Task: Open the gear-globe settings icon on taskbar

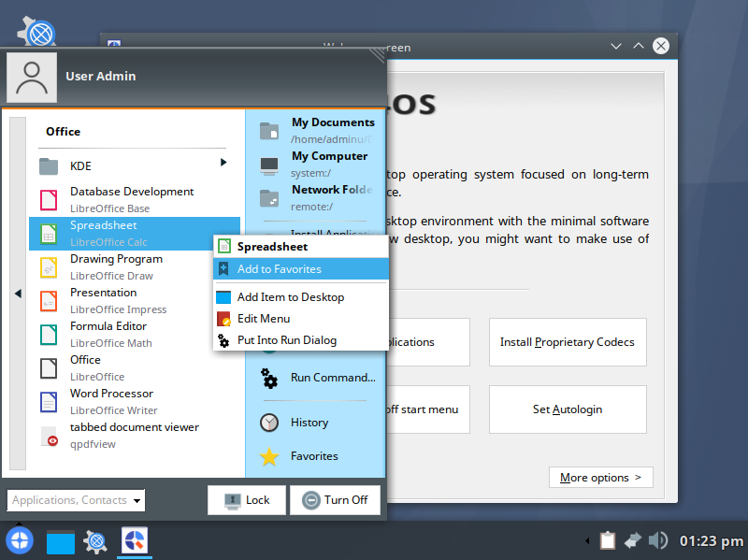Action: 95,542
